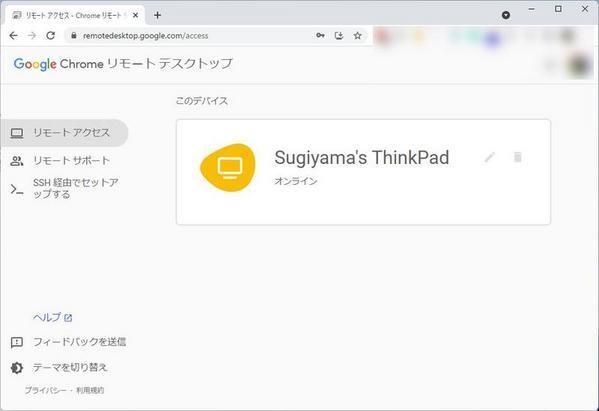Click the external link icon next to ヘルプ

(68, 318)
